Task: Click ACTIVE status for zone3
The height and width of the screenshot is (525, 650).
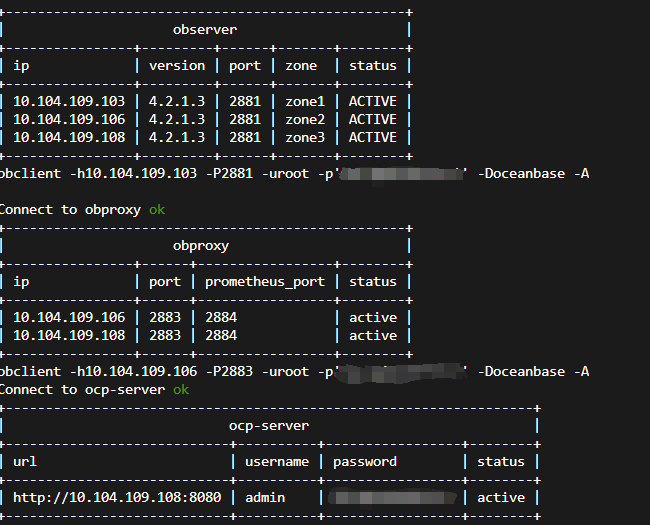Action: (x=373, y=137)
